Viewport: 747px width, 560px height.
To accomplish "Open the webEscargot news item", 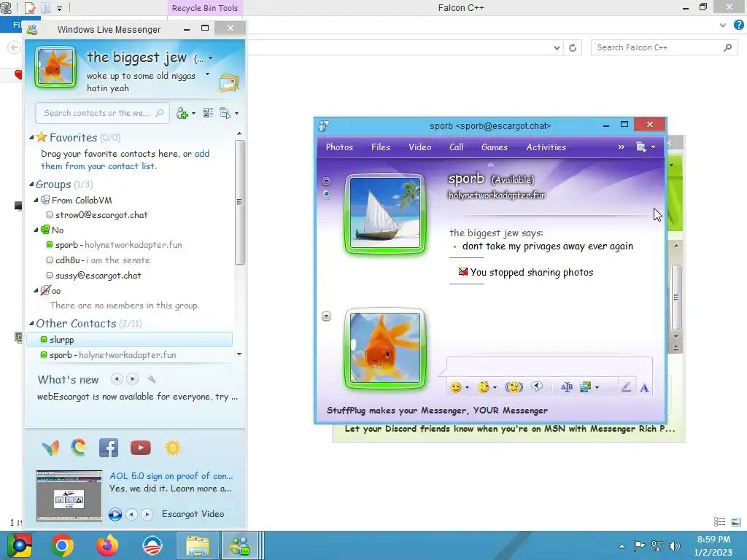I will pyautogui.click(x=137, y=397).
